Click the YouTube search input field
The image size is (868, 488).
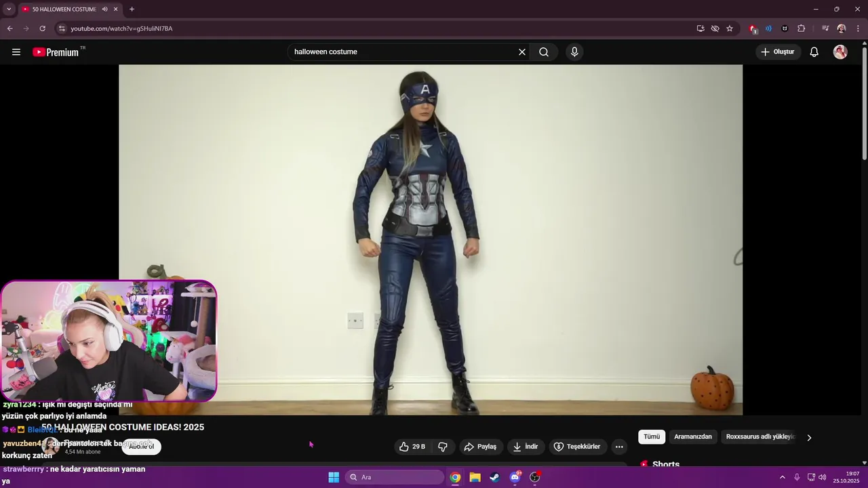coord(403,52)
